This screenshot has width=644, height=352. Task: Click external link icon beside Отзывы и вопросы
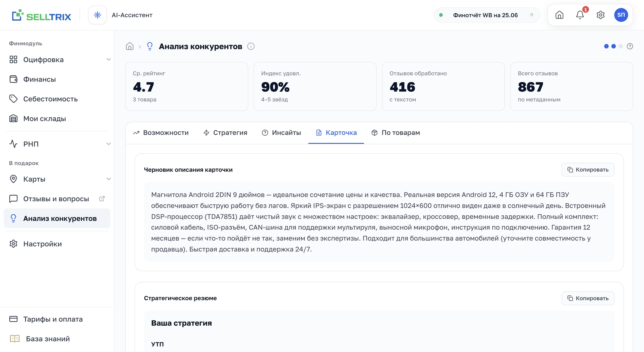(x=102, y=199)
